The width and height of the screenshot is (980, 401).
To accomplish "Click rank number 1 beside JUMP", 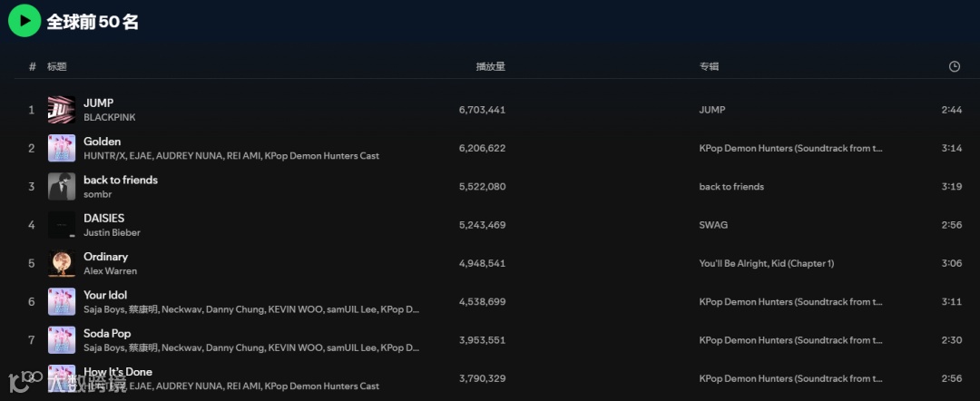I will (32, 110).
